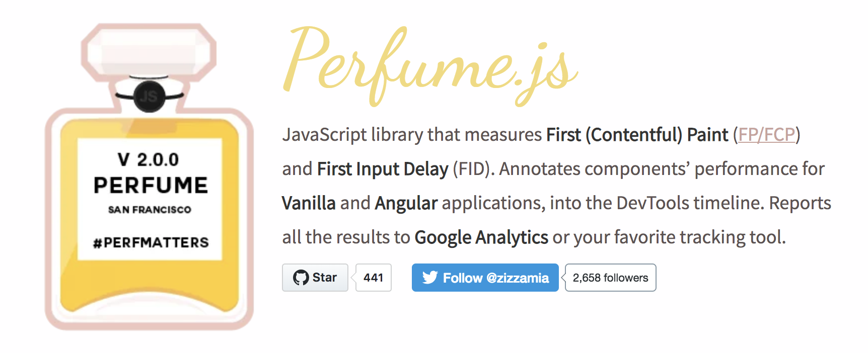
Task: Open the FP/FCP link
Action: (766, 135)
